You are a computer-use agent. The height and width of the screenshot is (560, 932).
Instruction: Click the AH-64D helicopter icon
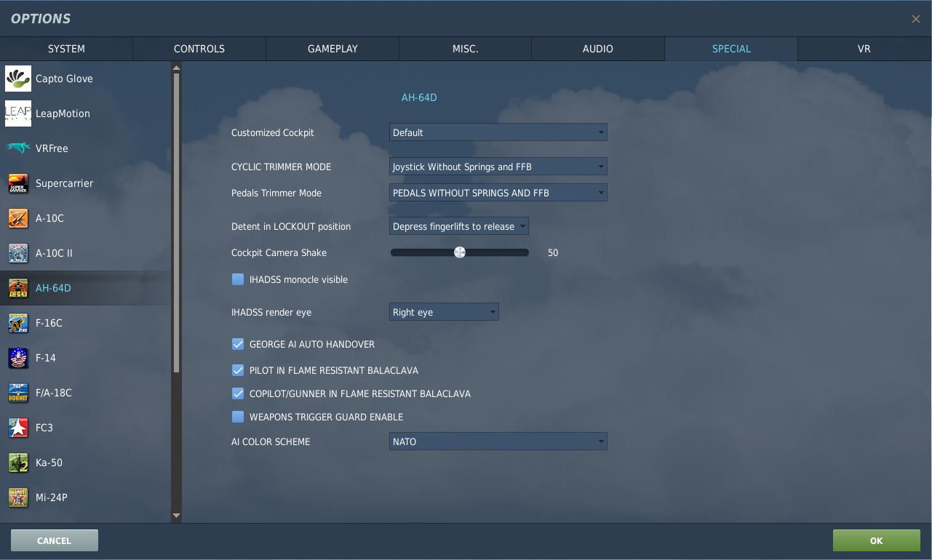[18, 288]
